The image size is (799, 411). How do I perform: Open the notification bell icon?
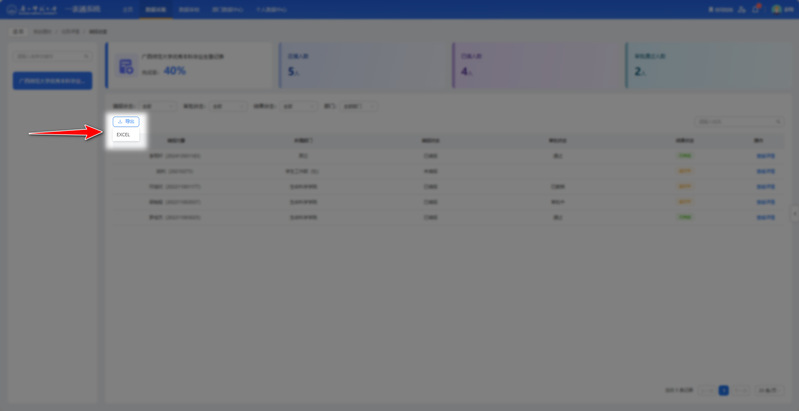[756, 9]
